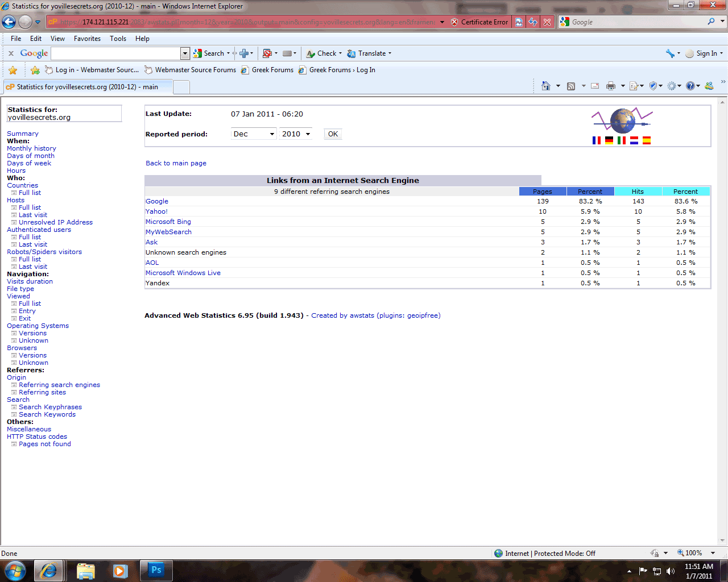Toggle the Compatibility View icon in address bar
728x582 pixels.
519,22
